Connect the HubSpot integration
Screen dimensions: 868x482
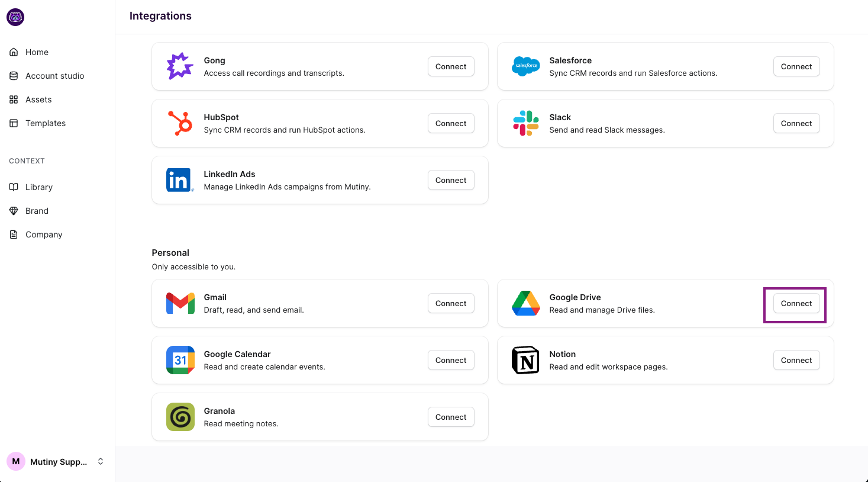(451, 123)
